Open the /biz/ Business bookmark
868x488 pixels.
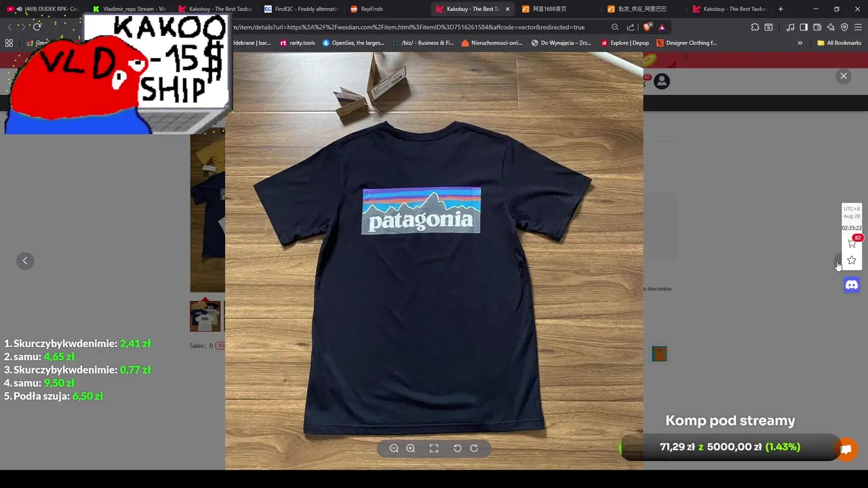click(422, 43)
